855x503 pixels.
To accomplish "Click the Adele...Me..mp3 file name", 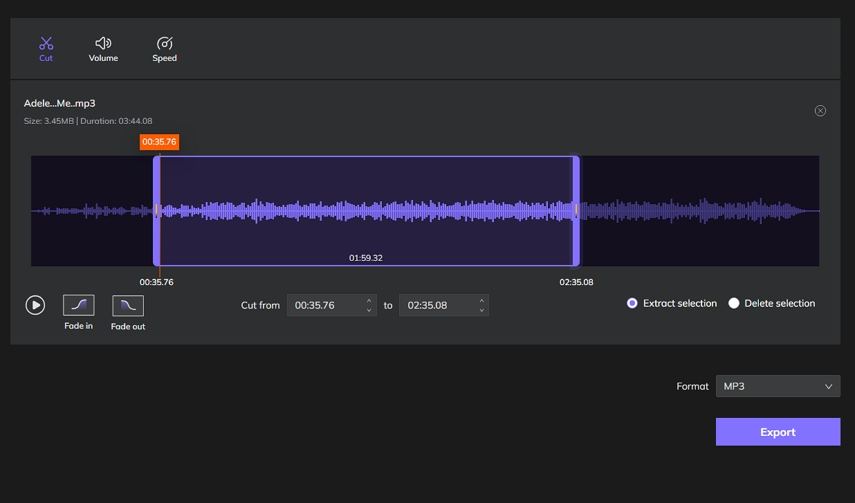I will click(x=59, y=103).
